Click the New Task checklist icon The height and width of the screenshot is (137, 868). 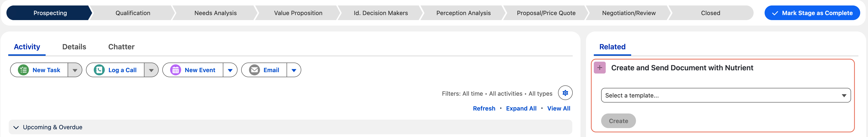click(23, 70)
